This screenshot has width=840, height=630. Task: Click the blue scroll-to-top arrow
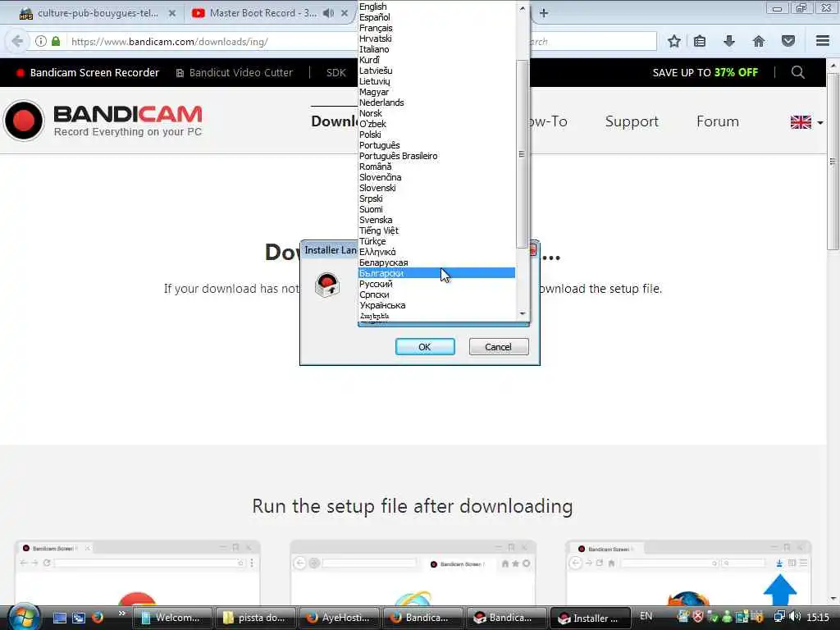[779, 589]
